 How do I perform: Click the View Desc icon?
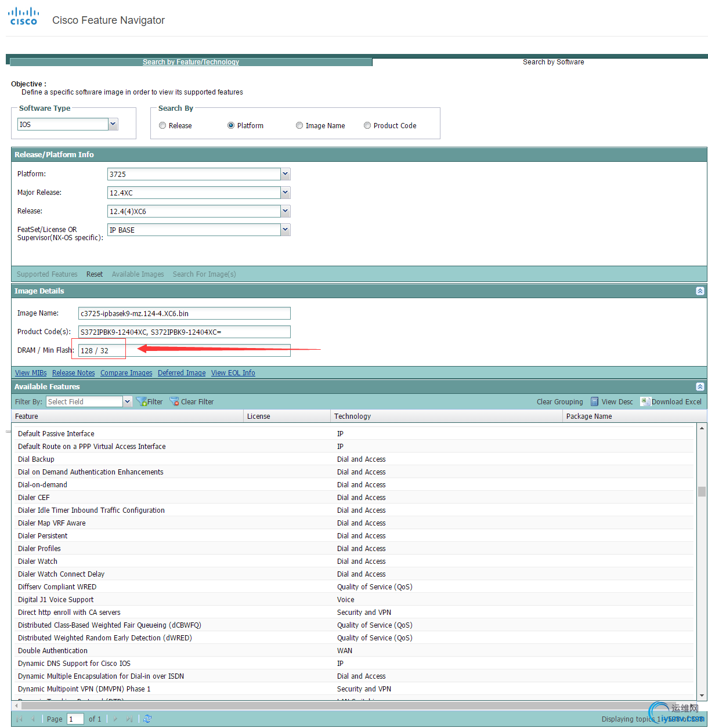[594, 401]
